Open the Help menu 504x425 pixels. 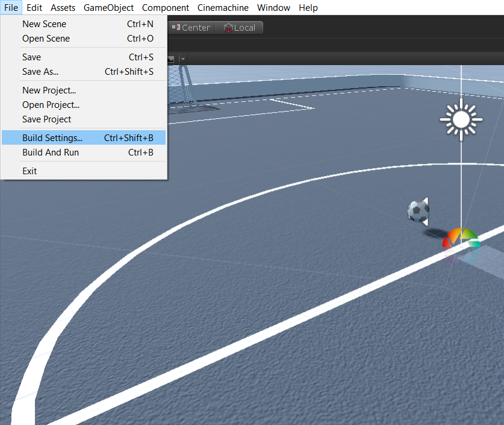[x=308, y=8]
